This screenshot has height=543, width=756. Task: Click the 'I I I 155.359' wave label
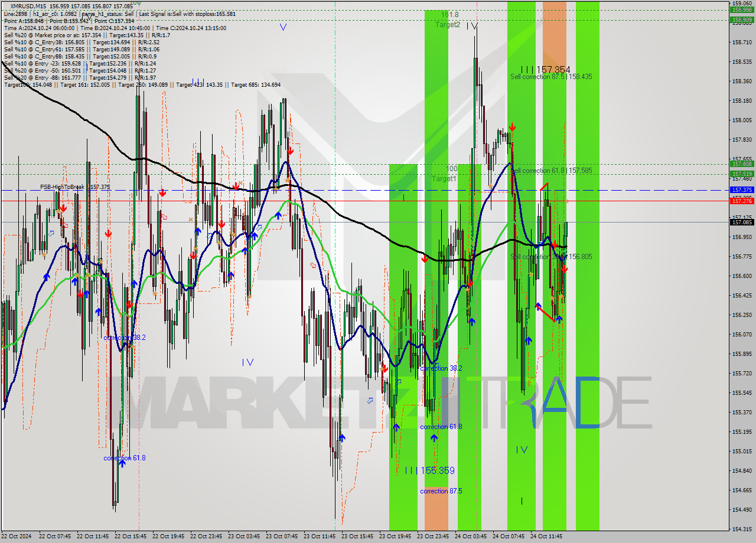(x=429, y=470)
